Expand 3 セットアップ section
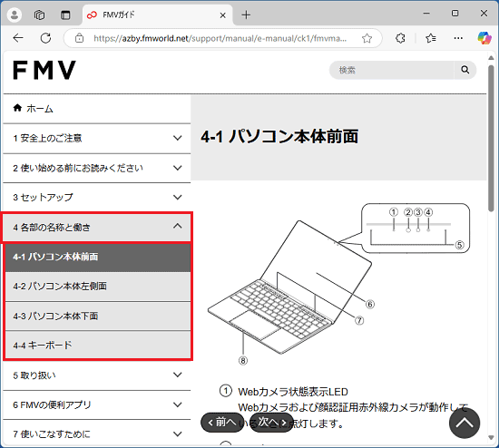Image resolution: width=499 pixels, height=448 pixels. point(97,198)
